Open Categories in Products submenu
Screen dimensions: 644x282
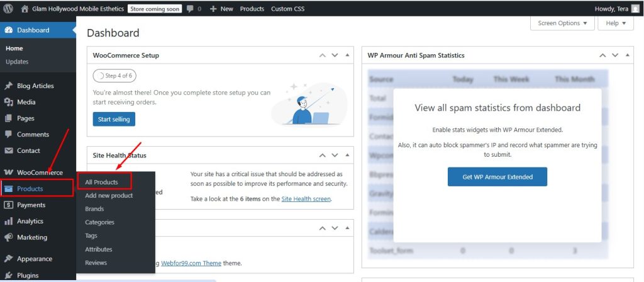point(99,222)
